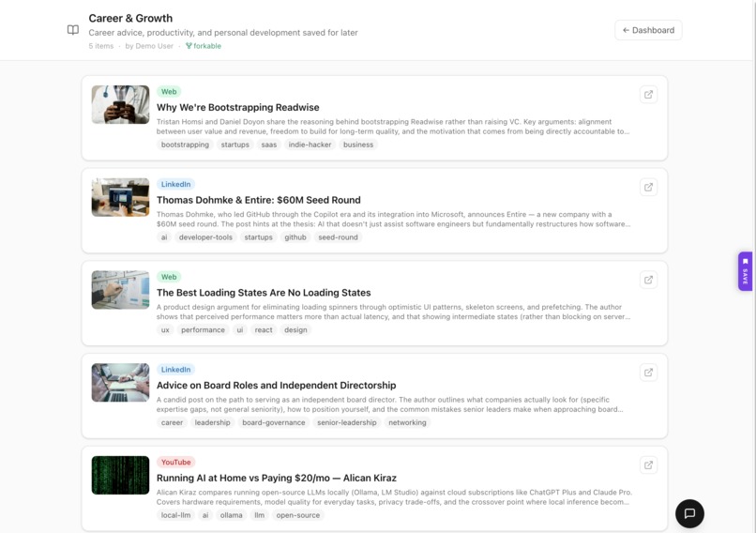Select the llm tag
This screenshot has width=756, height=533.
[260, 515]
